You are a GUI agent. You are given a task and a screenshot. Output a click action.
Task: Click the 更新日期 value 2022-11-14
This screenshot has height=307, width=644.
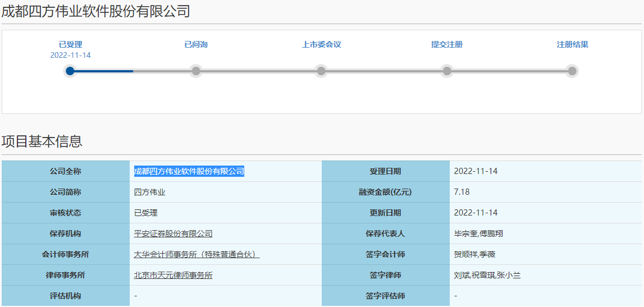(x=476, y=213)
